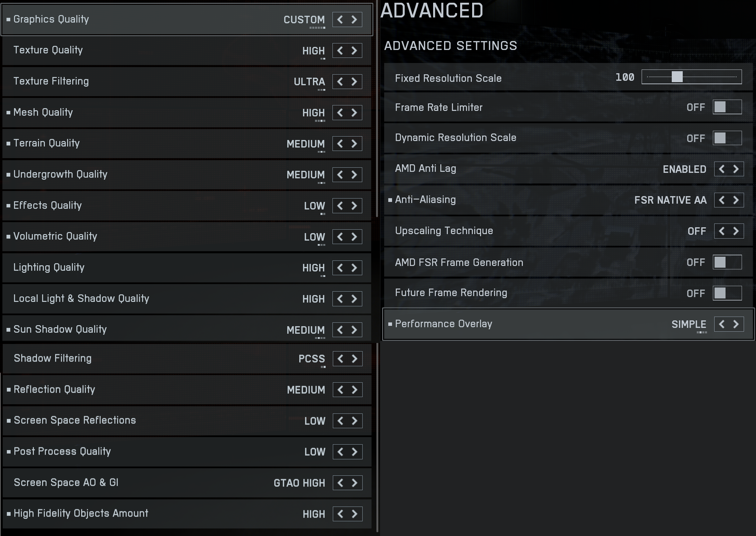Click left arrow for Screen Space AO & GI
Screen dimensions: 756x536
[340, 483]
